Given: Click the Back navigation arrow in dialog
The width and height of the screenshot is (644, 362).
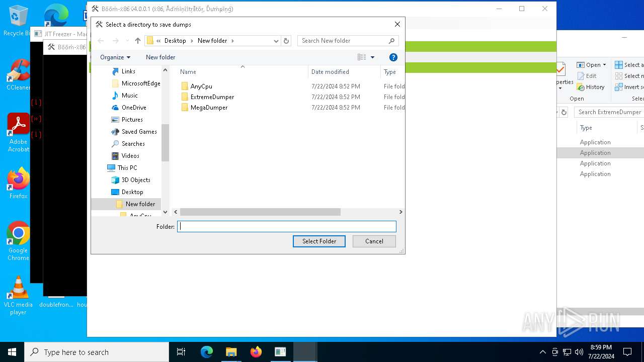Looking at the screenshot, I should (x=101, y=41).
